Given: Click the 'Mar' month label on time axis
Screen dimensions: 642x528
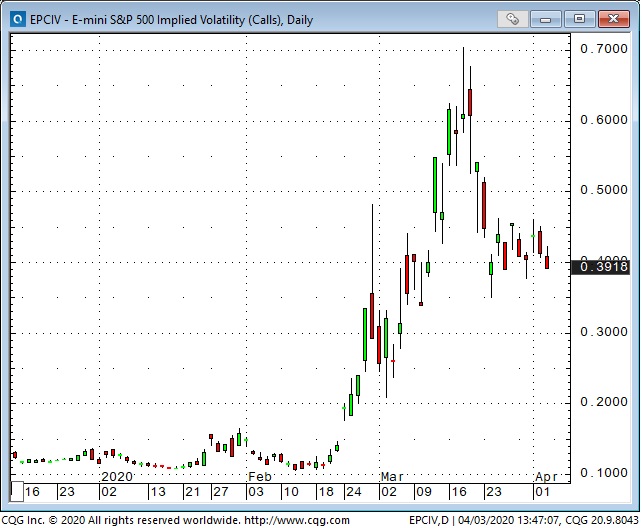Looking at the screenshot, I should tap(392, 477).
